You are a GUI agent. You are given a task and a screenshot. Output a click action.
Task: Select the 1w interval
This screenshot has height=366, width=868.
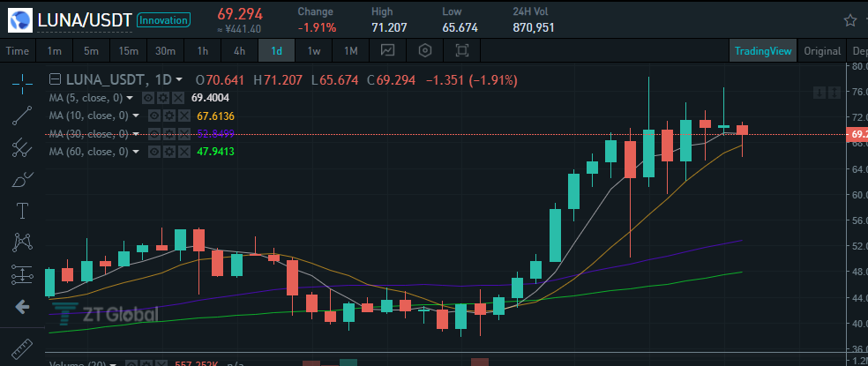314,51
